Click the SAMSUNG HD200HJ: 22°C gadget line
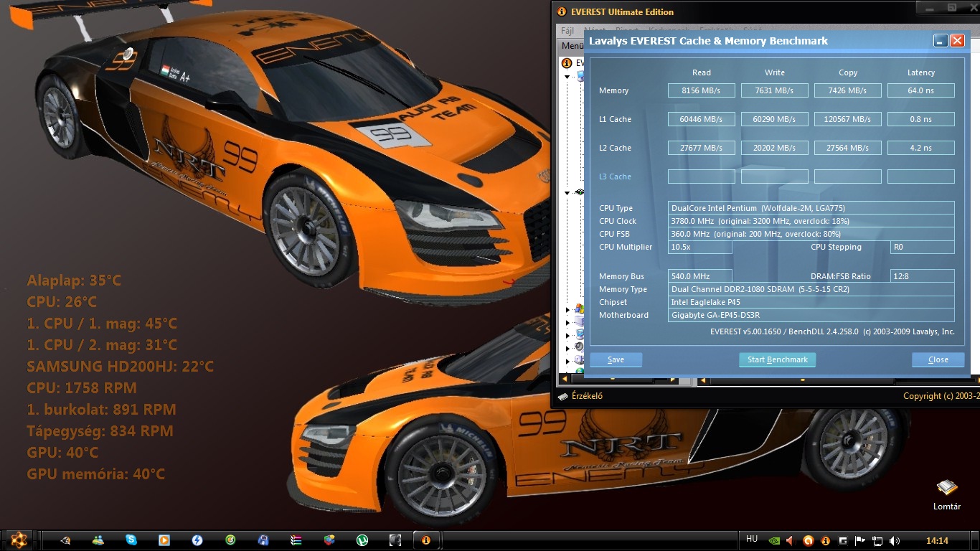Screen dimensions: 980x551 point(121,367)
